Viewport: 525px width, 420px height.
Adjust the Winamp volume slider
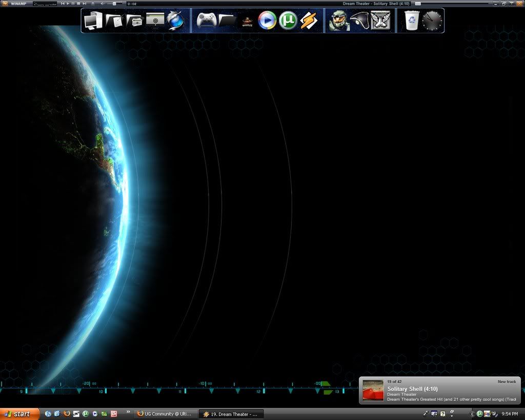114,4
